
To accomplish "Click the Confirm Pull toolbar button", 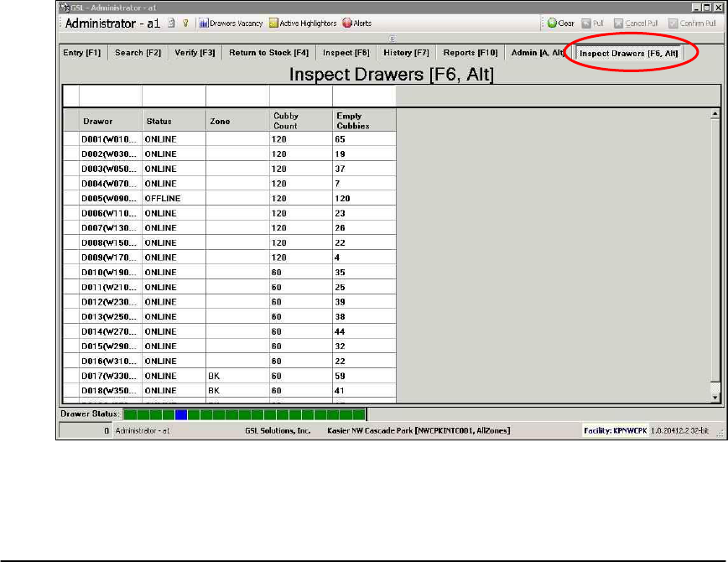I will pos(692,23).
